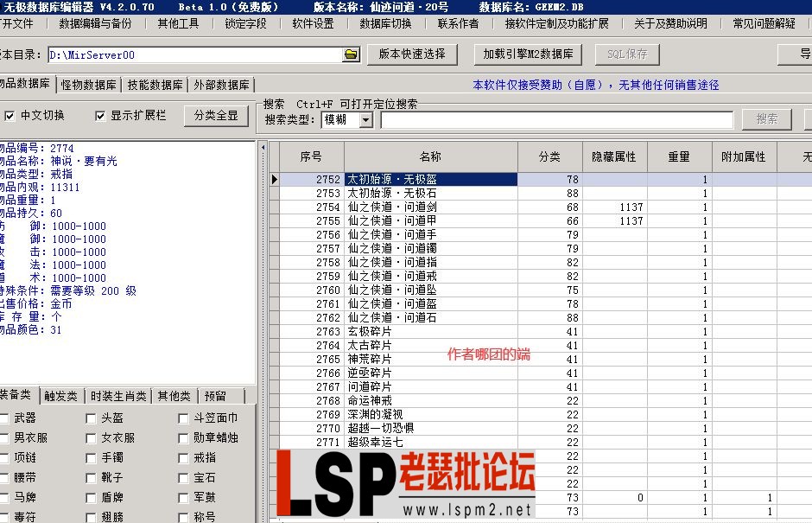Select the row arrow marker beside entry 2752
Viewport: 812px width, 523px height.
274,179
